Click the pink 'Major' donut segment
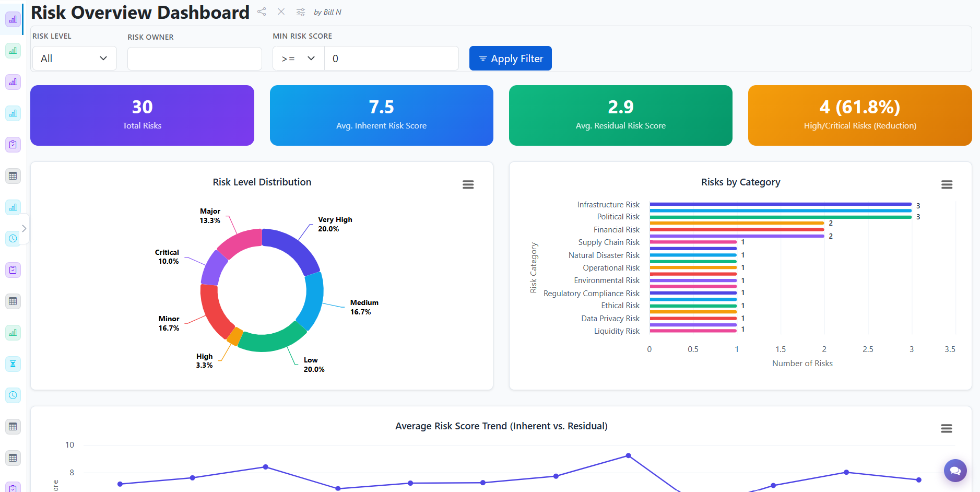 click(239, 242)
